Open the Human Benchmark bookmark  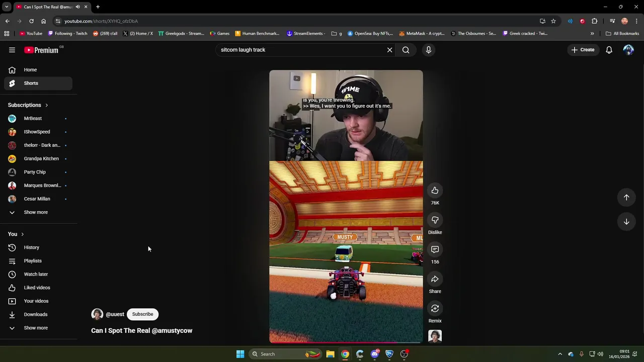click(x=257, y=34)
